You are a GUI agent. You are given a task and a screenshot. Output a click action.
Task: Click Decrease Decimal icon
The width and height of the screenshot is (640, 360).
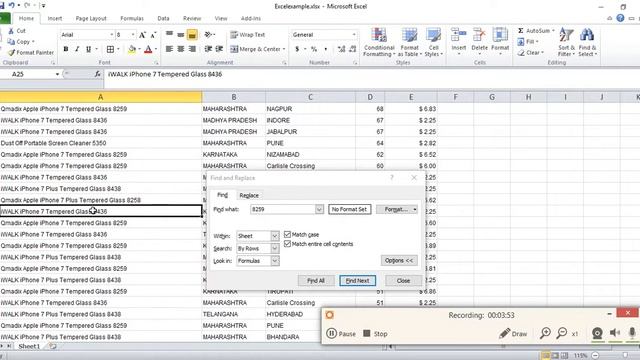[x=353, y=49]
